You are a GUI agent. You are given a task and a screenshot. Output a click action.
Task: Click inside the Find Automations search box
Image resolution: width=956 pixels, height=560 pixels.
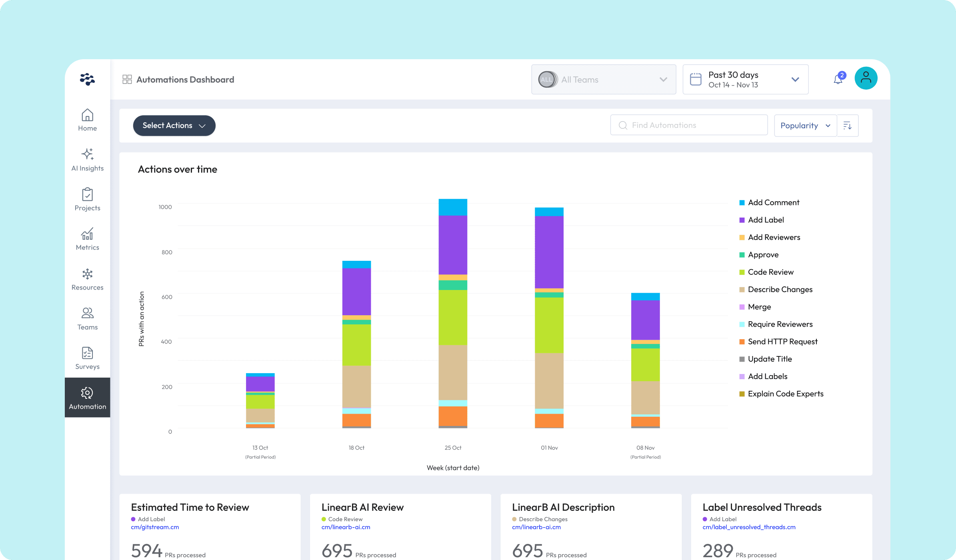point(688,125)
